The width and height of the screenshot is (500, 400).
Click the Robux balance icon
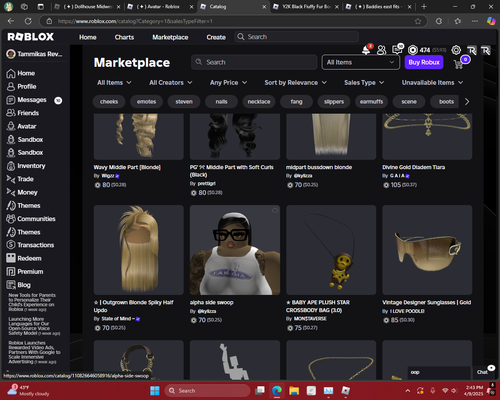click(413, 50)
